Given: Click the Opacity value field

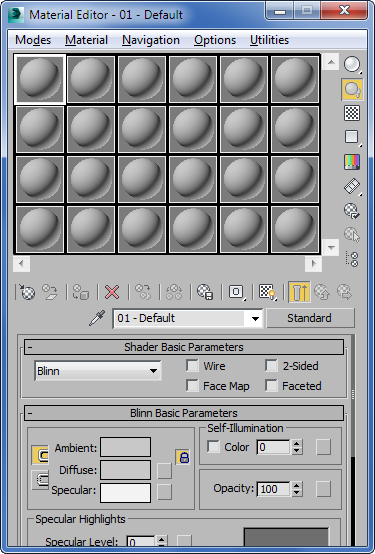Looking at the screenshot, I should point(273,489).
